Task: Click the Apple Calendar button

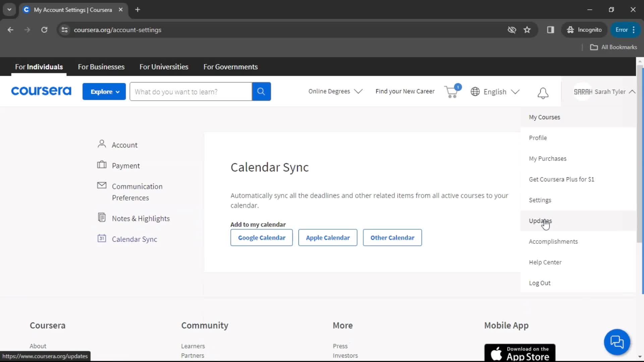Action: tap(328, 238)
